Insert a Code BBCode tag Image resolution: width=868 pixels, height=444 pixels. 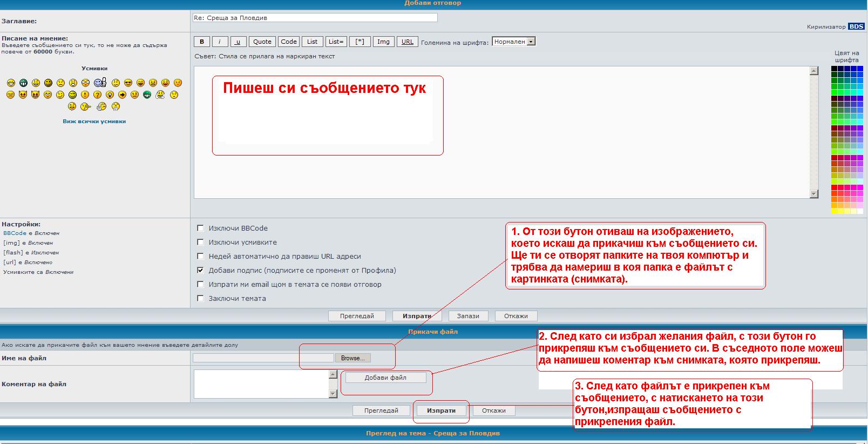click(289, 42)
